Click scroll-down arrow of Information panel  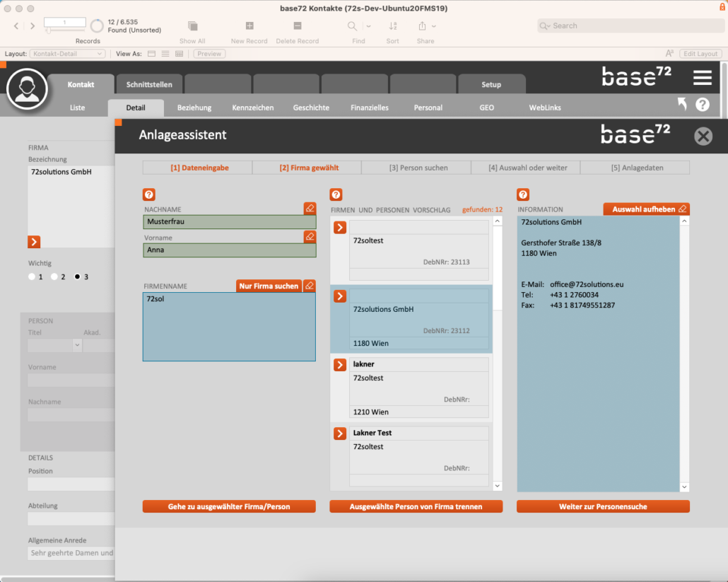(x=684, y=487)
